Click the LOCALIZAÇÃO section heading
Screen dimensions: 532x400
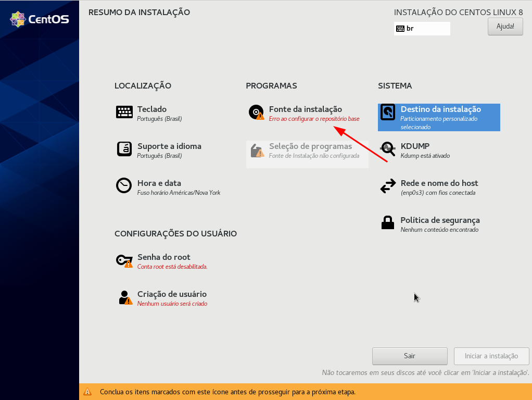pyautogui.click(x=143, y=85)
